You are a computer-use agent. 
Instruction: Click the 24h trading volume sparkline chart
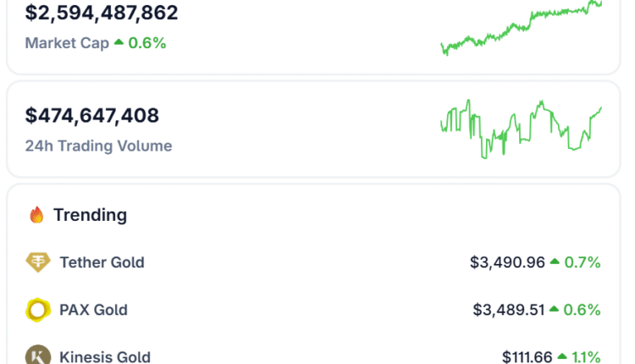(x=521, y=129)
